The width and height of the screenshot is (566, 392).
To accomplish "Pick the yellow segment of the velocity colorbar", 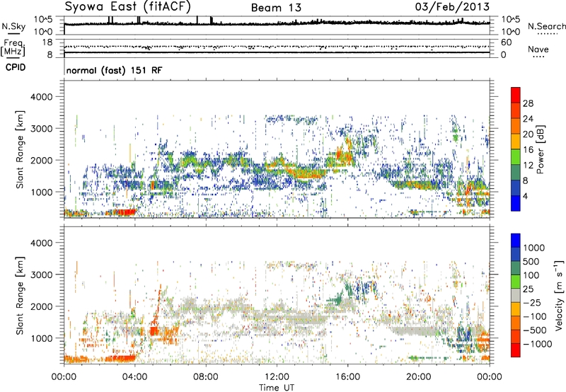I will click(516, 309).
